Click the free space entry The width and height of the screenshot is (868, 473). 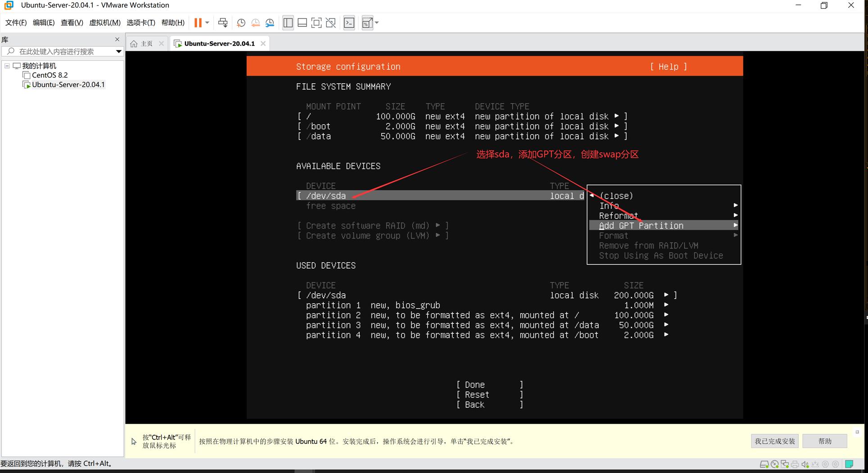click(331, 206)
